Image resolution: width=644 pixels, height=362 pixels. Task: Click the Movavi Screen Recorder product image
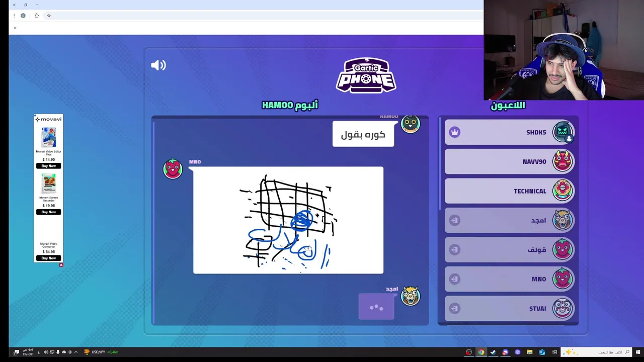point(49,184)
